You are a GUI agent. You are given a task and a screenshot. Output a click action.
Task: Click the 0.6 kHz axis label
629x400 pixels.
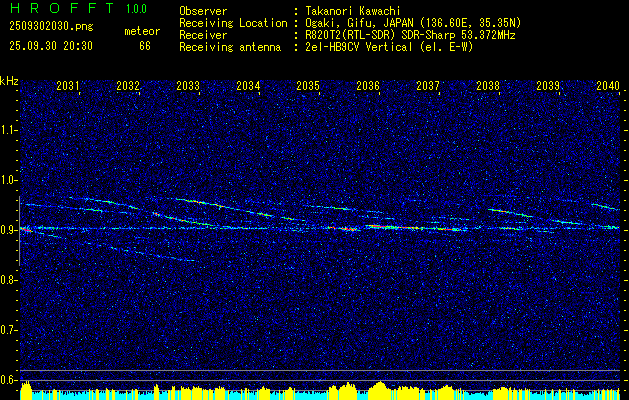[x=8, y=380]
